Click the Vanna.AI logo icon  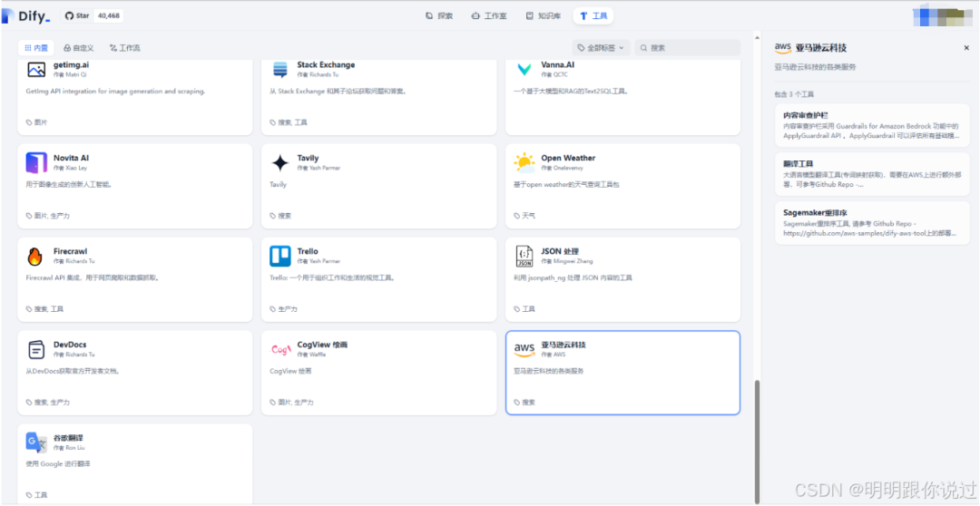click(524, 69)
